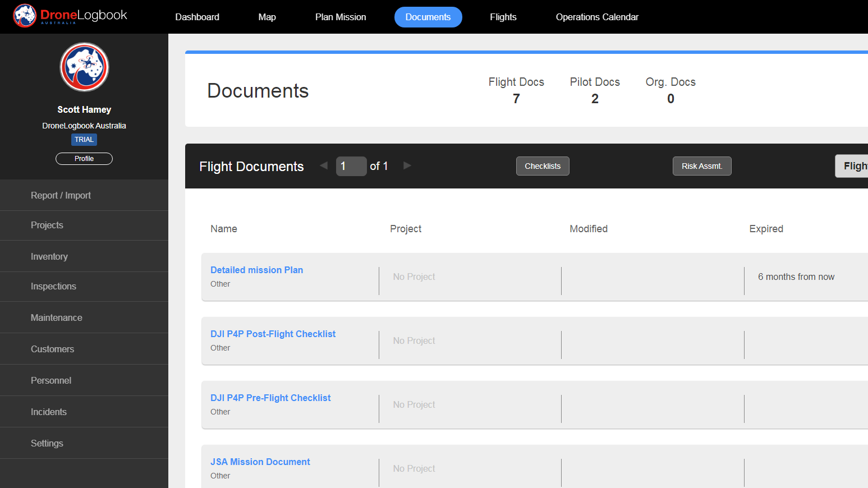Click the Scott Hamey user name
The image size is (868, 488).
84,109
